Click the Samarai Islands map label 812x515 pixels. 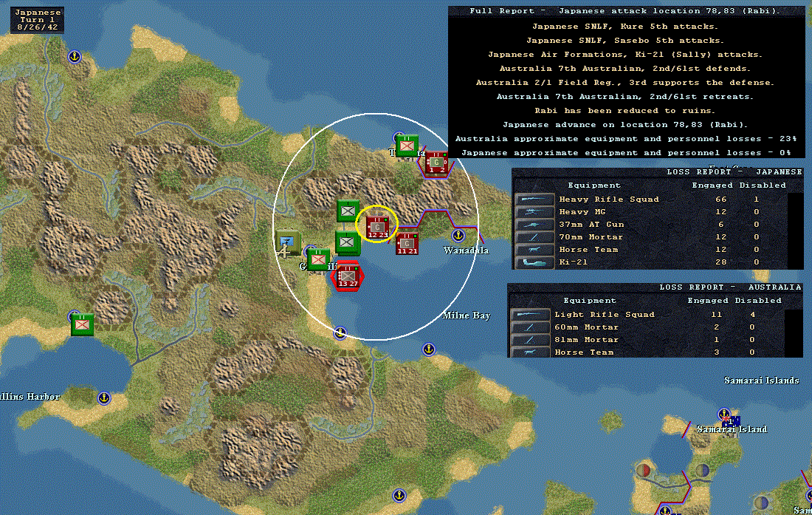click(761, 381)
